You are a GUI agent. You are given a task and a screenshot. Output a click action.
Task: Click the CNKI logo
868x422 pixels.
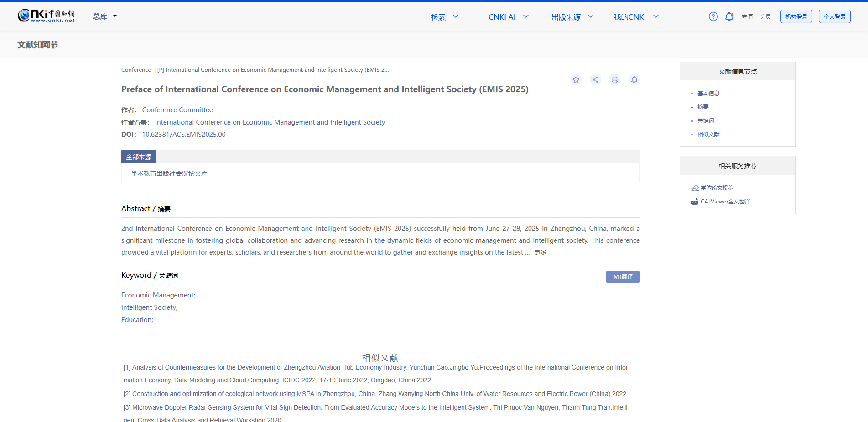click(x=46, y=16)
